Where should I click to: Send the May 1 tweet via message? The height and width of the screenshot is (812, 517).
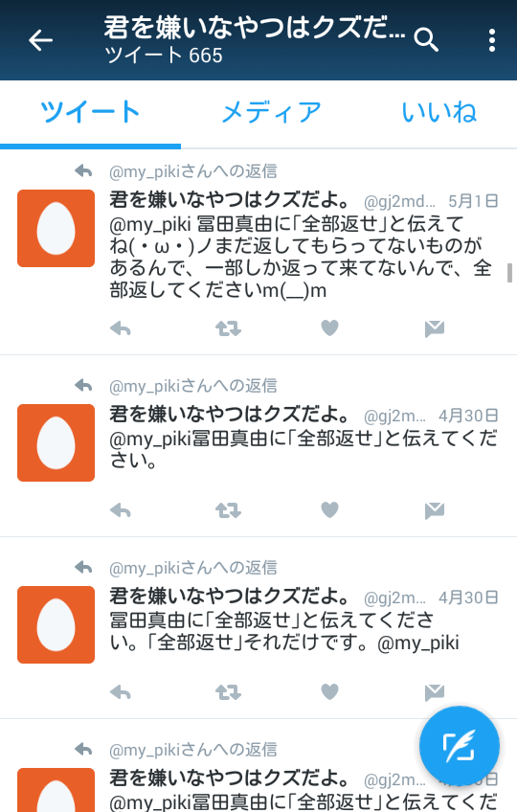434,328
